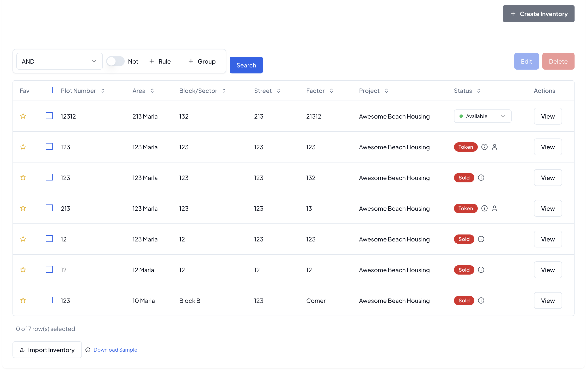Open the AND condition dropdown
This screenshot has width=588, height=372.
[x=59, y=61]
